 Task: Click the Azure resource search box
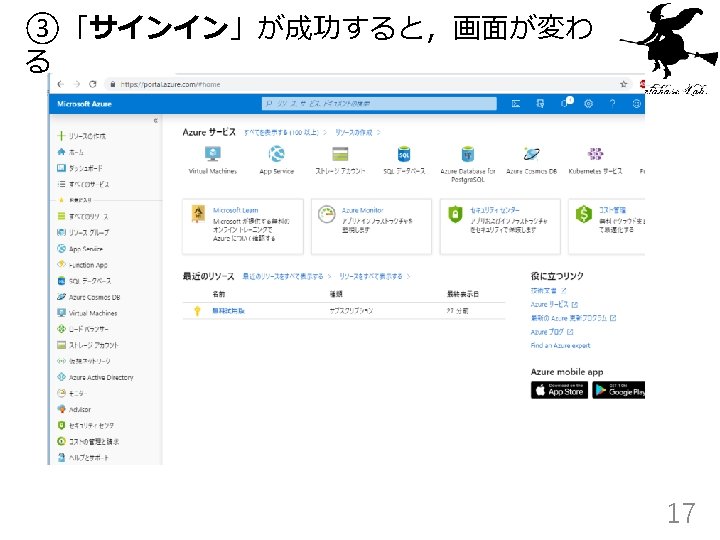(379, 104)
